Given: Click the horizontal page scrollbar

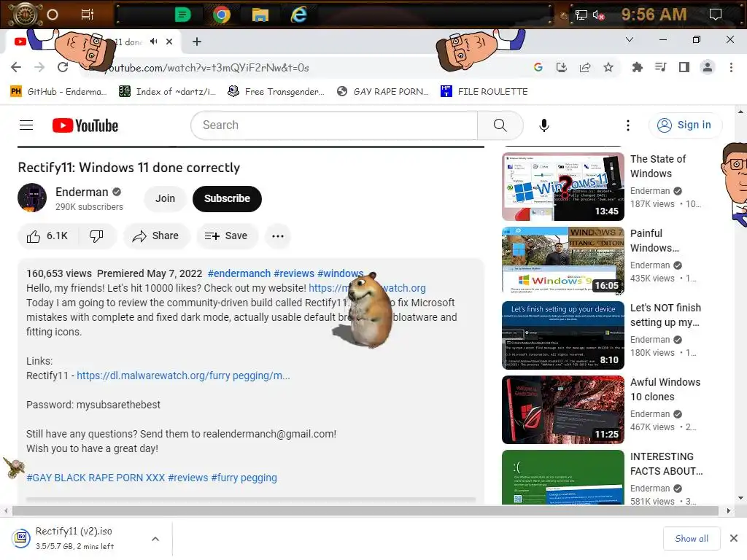Looking at the screenshot, I should click(365, 511).
